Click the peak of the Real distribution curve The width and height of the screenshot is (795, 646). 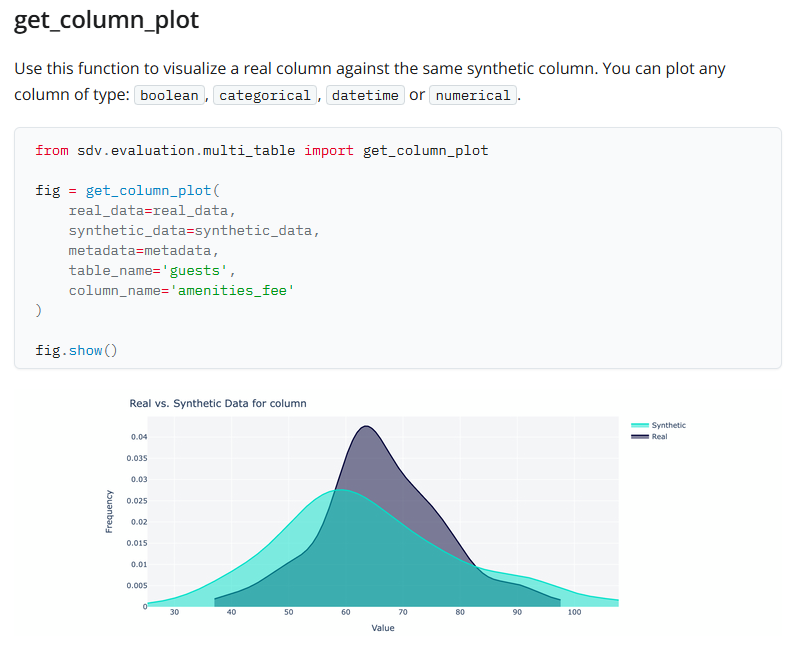367,427
